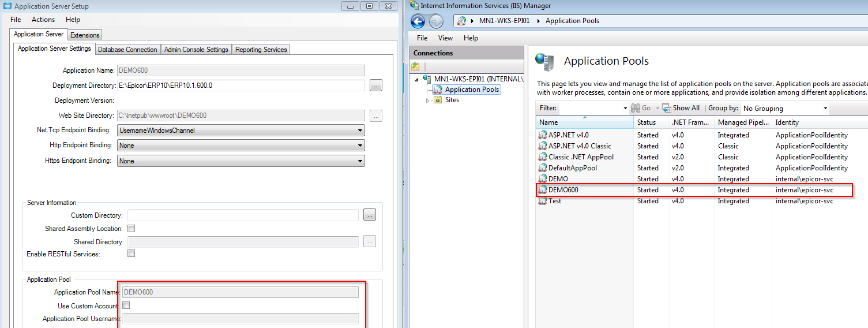Click the IIS Manager title bar icon
The image size is (868, 328).
tap(414, 5)
